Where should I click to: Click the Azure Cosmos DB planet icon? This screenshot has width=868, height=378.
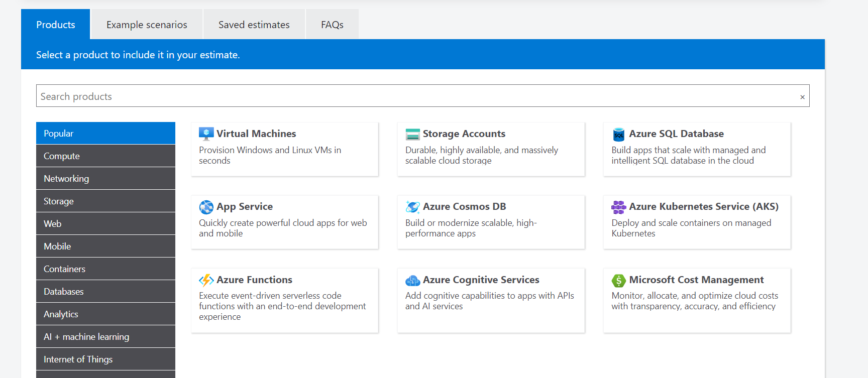[x=412, y=207]
